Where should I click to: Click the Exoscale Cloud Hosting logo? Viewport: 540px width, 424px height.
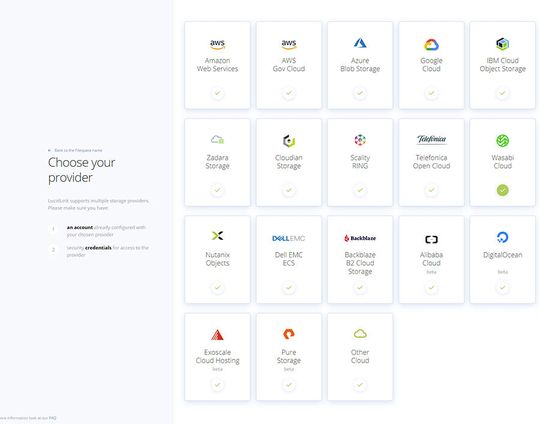click(217, 335)
